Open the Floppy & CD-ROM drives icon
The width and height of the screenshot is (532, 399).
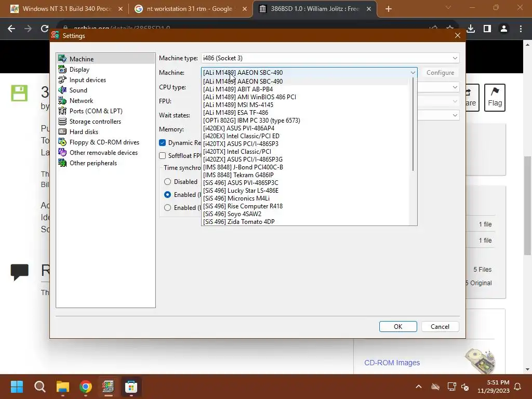[x=62, y=142]
